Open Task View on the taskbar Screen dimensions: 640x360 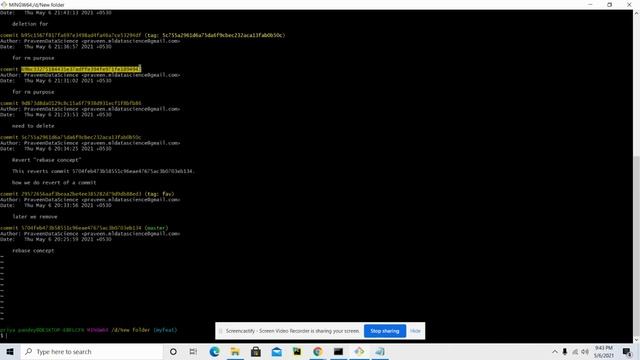[x=193, y=351]
